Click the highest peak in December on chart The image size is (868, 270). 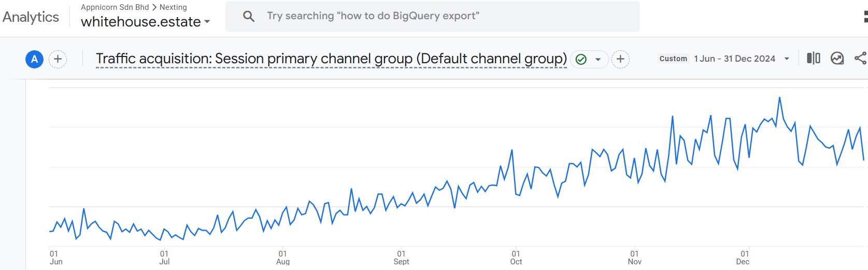pyautogui.click(x=779, y=97)
